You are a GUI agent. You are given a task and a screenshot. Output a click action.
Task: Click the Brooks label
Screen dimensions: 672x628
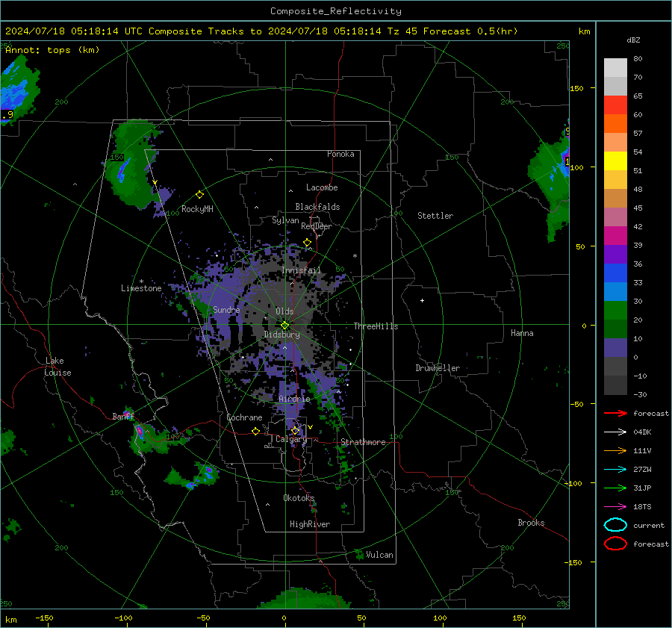point(531,523)
